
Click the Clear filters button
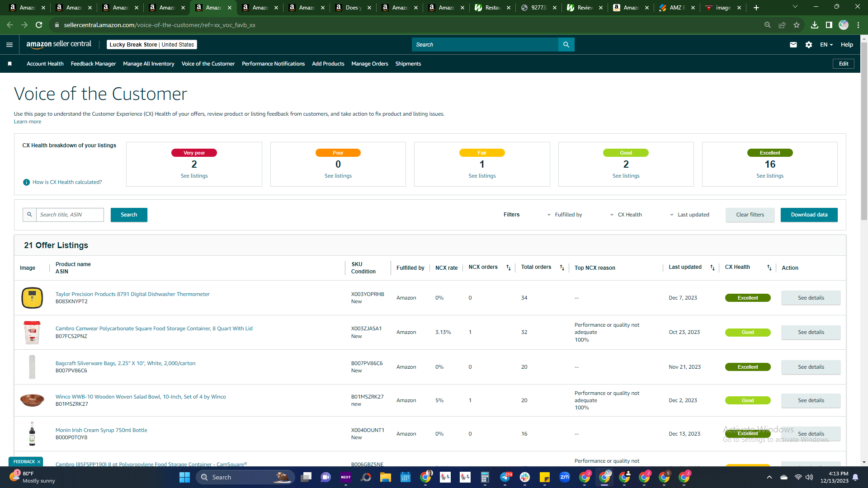point(750,215)
